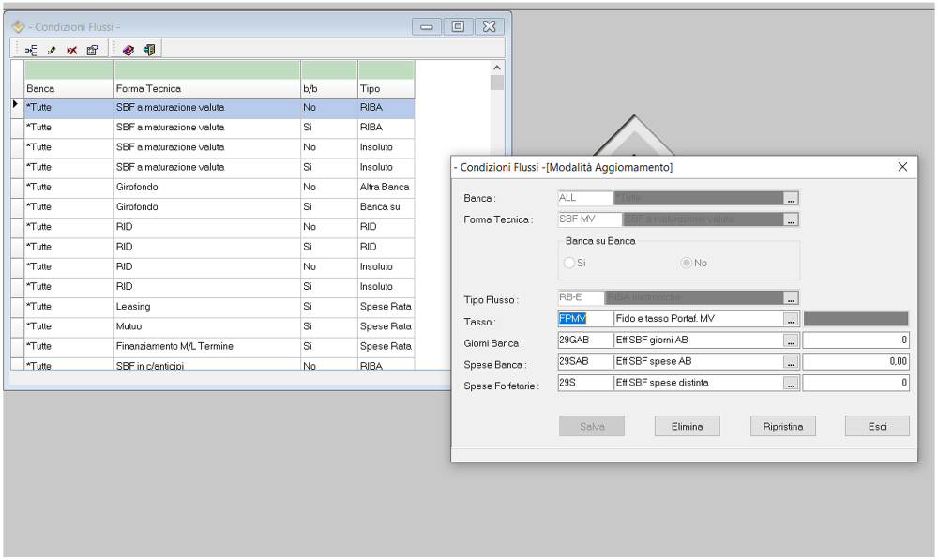This screenshot has width=938, height=560.
Task: Click the Tipo column header
Action: (386, 89)
